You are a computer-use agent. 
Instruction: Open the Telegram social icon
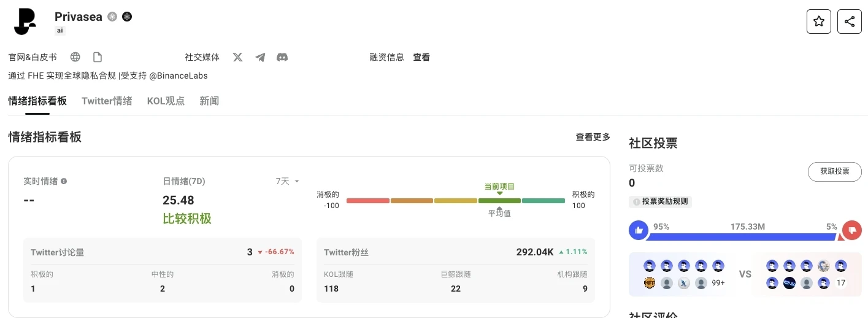(x=260, y=57)
